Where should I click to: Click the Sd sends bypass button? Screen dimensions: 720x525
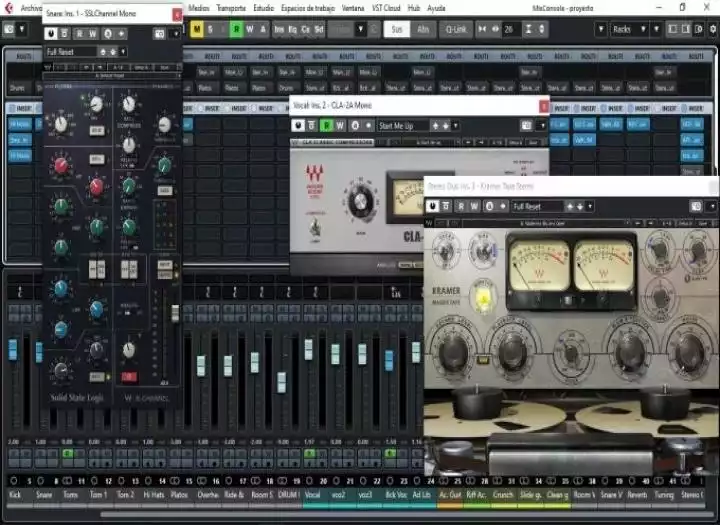coord(319,29)
